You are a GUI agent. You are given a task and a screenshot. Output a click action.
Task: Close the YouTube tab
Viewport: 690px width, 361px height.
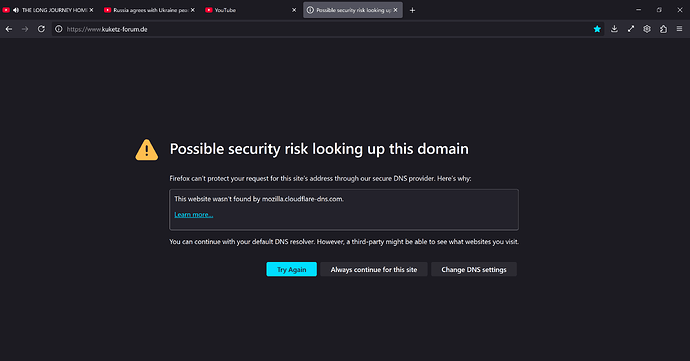point(294,10)
